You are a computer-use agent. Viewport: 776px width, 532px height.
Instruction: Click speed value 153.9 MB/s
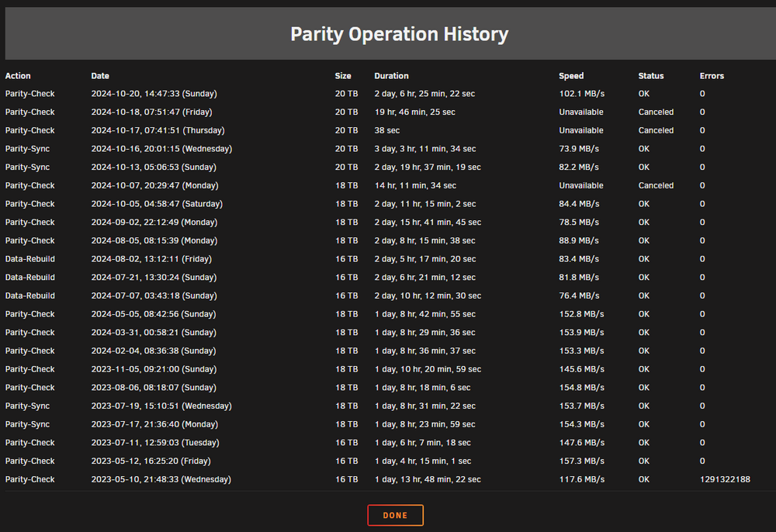click(x=581, y=332)
